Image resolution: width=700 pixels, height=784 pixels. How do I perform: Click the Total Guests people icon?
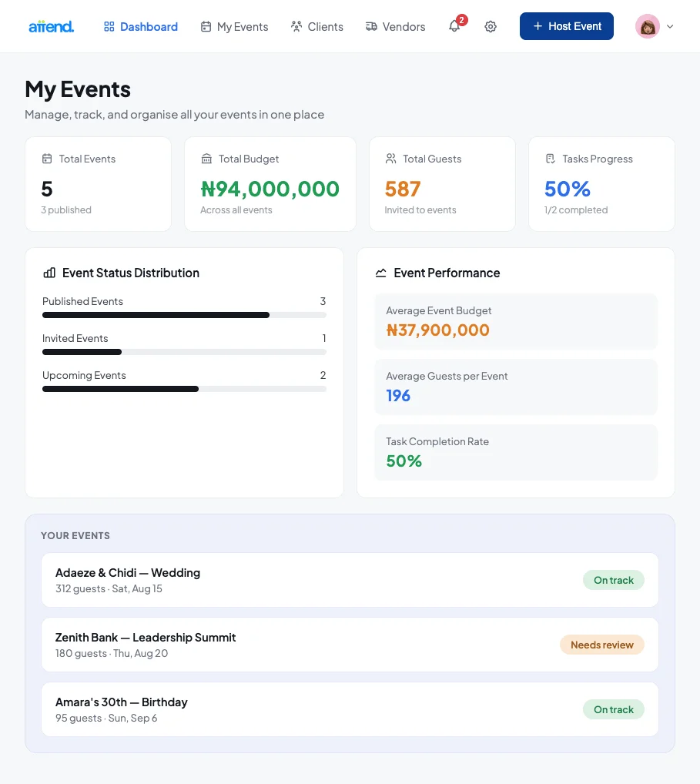(391, 159)
